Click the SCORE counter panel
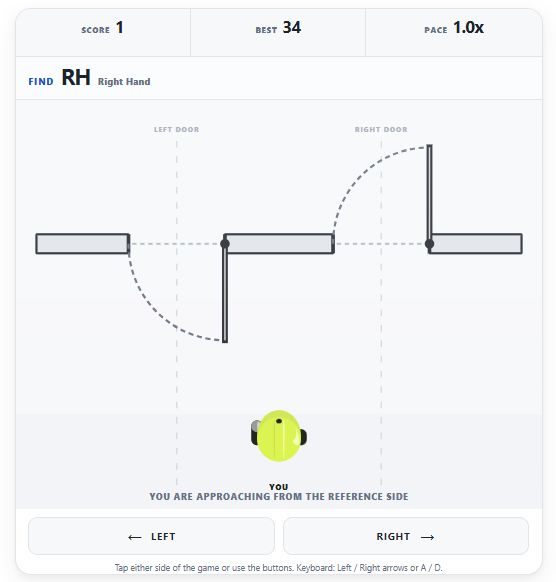This screenshot has height=582, width=556. (103, 33)
